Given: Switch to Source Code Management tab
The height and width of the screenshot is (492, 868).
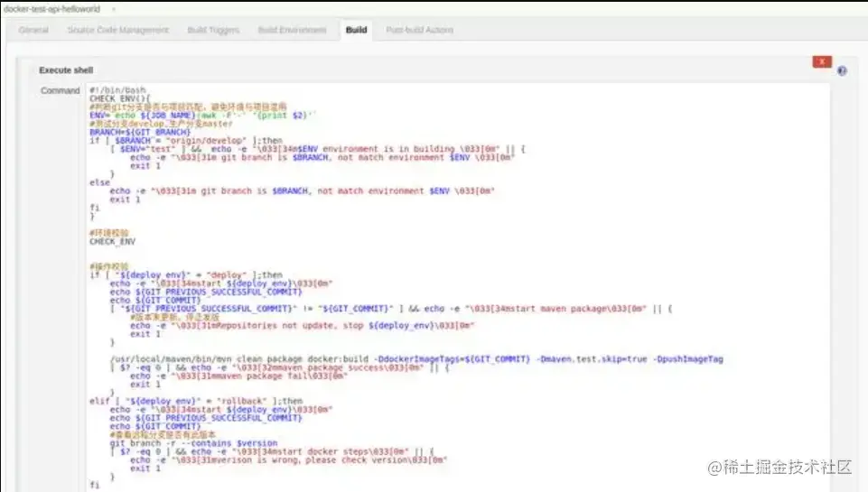Looking at the screenshot, I should (118, 30).
